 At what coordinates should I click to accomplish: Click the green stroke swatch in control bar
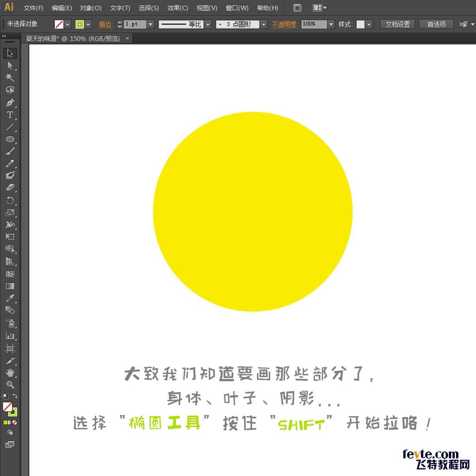click(79, 24)
